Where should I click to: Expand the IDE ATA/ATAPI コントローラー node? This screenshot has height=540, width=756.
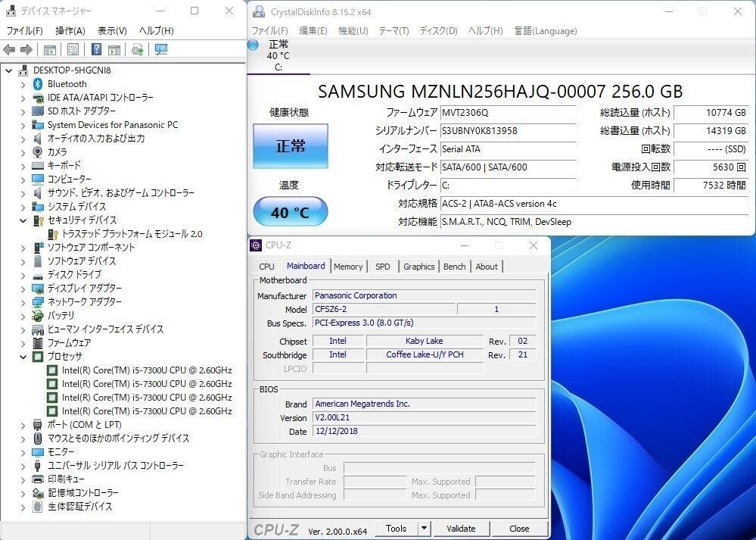coord(23,98)
